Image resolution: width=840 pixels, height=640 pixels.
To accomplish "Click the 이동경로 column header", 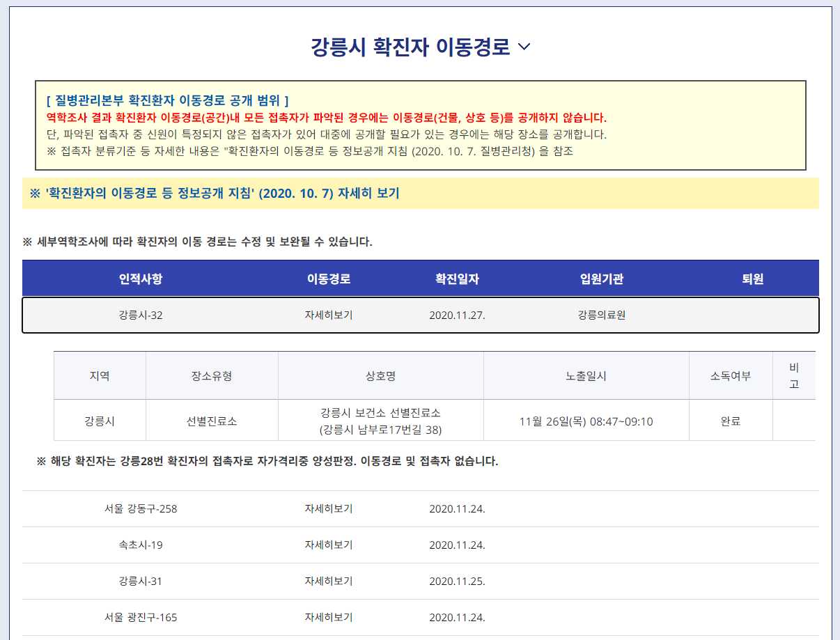I will (329, 279).
